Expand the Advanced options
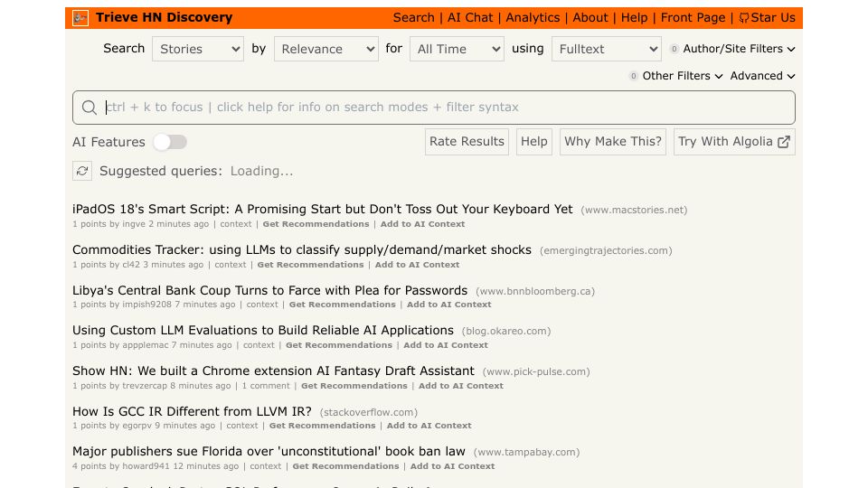 coord(762,76)
